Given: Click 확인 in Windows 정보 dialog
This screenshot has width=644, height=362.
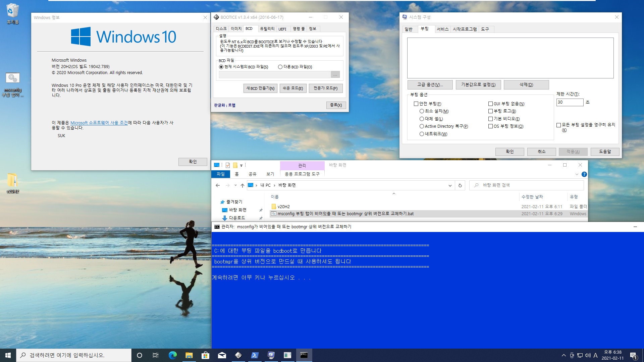Looking at the screenshot, I should [x=193, y=162].
